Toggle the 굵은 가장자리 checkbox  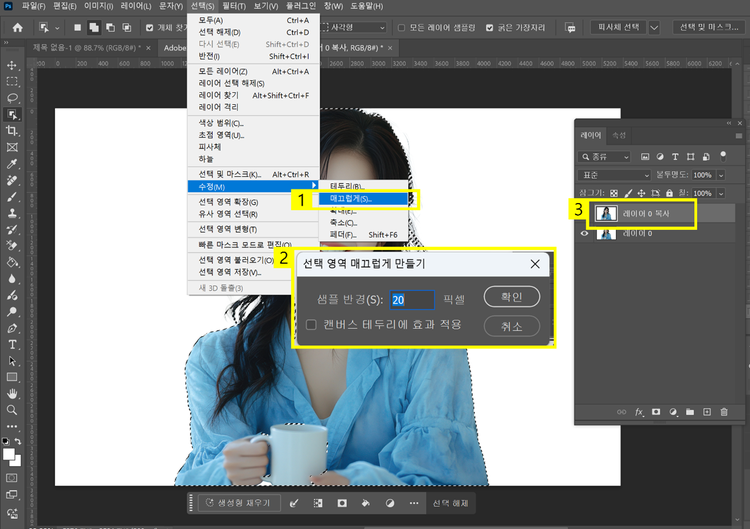tap(489, 28)
